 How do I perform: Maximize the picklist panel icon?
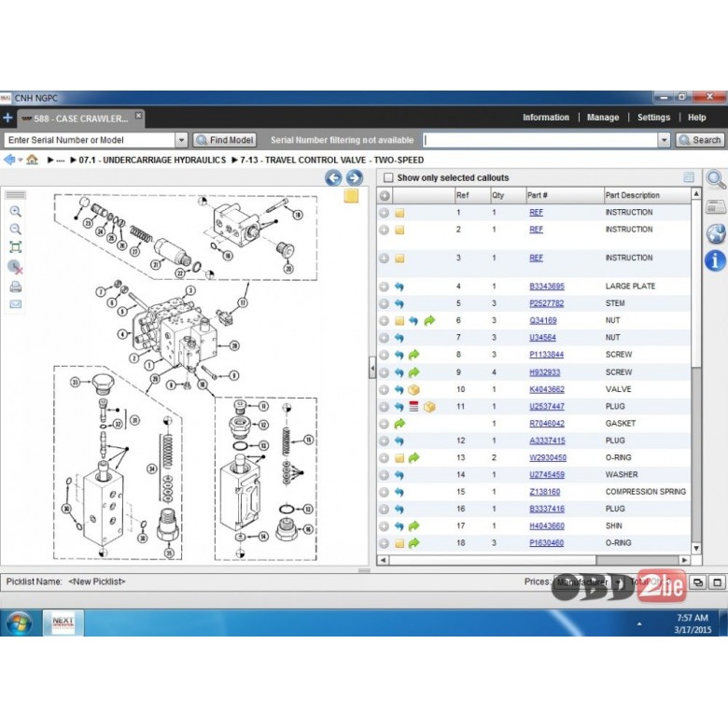point(718,581)
